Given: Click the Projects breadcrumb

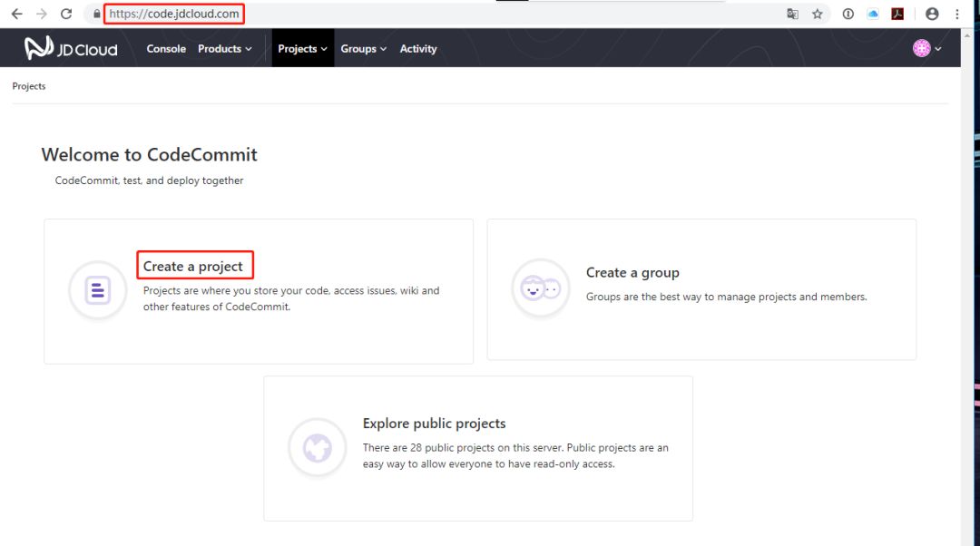Looking at the screenshot, I should click(x=29, y=86).
